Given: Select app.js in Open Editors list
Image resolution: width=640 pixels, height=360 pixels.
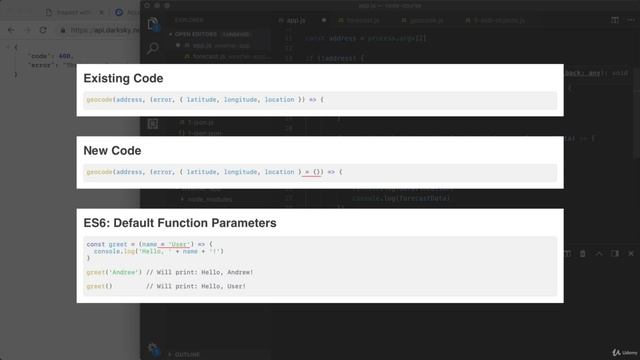Looking at the screenshot, I should pos(220,46).
